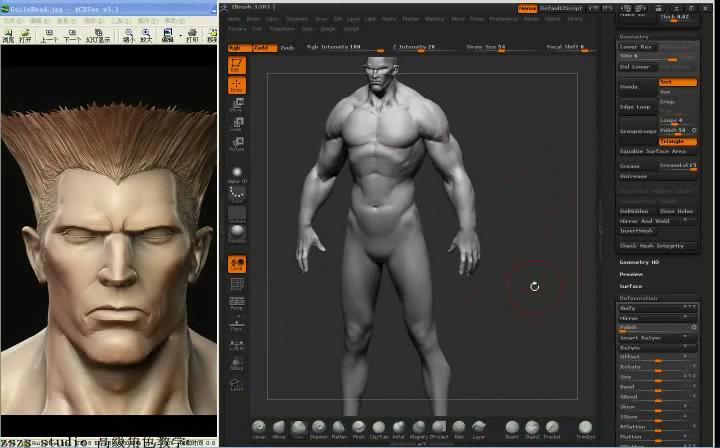
Task: Open the Preferences menu
Action: click(503, 19)
